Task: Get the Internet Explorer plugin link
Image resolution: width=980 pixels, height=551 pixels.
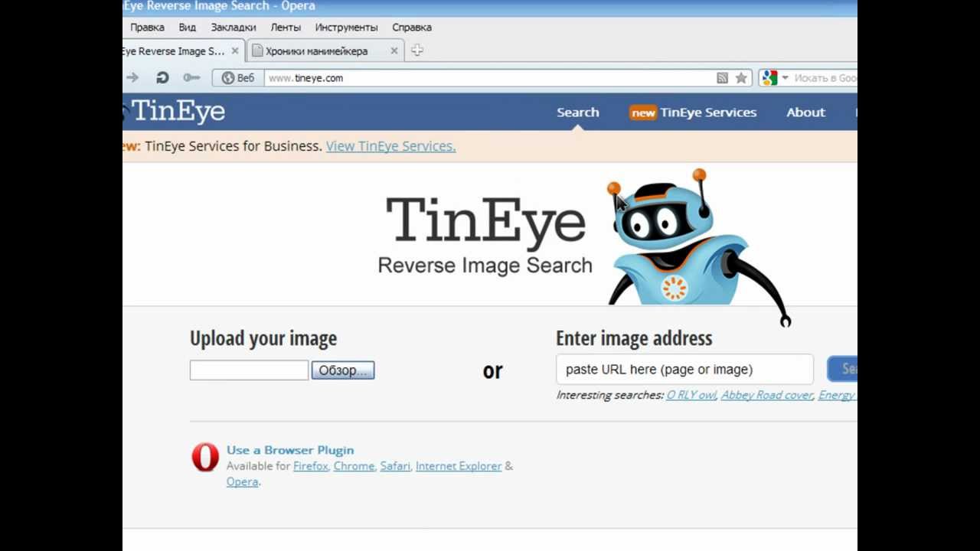Action: 459,466
